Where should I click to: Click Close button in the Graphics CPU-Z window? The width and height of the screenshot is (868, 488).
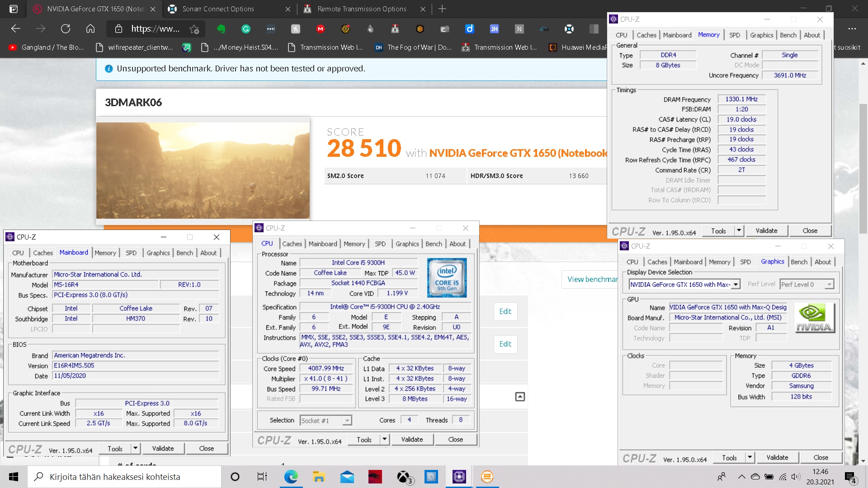pos(821,457)
